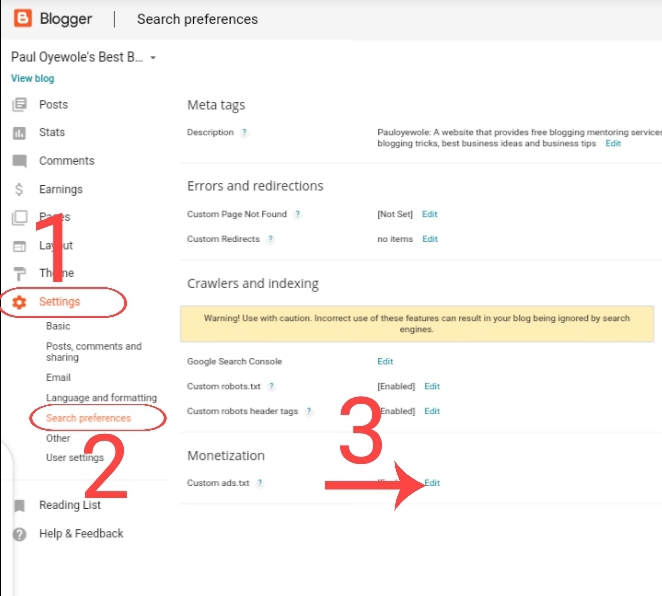Click the Help & Feedback question icon
The height and width of the screenshot is (596, 662).
[x=19, y=534]
